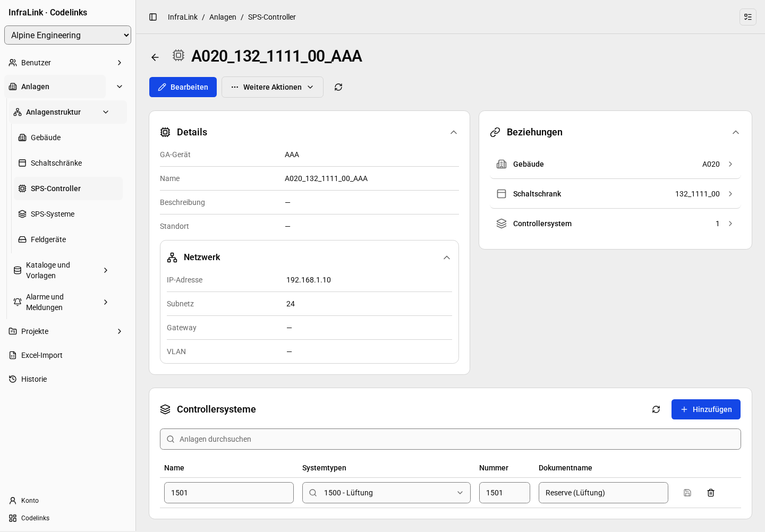Collapse the Netzwerk section
Image resolution: width=765 pixels, height=532 pixels.
click(x=447, y=258)
